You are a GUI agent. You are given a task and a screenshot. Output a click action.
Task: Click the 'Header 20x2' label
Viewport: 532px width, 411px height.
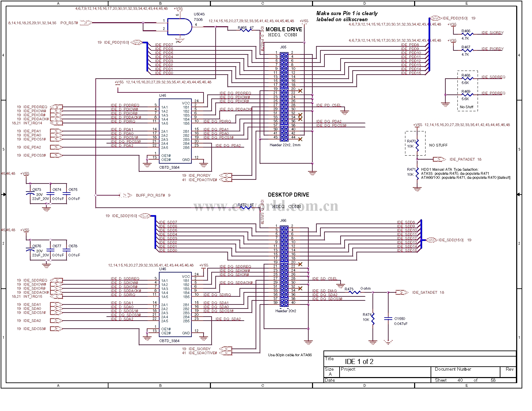286,311
